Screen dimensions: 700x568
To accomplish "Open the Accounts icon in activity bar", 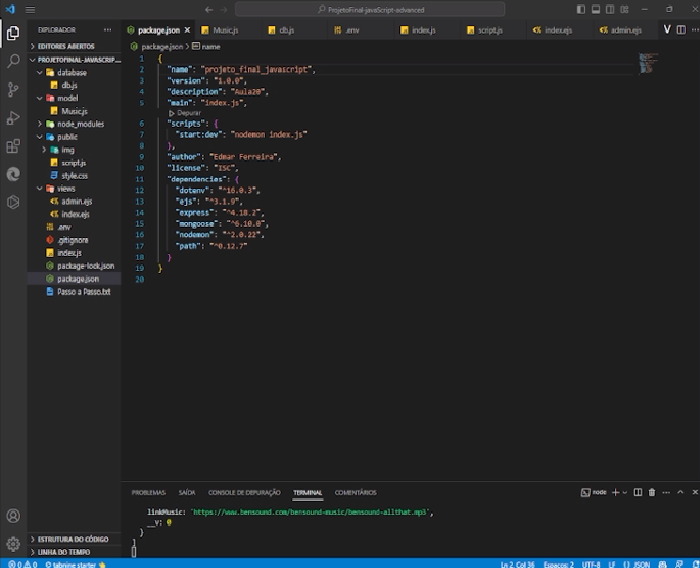I will click(13, 516).
